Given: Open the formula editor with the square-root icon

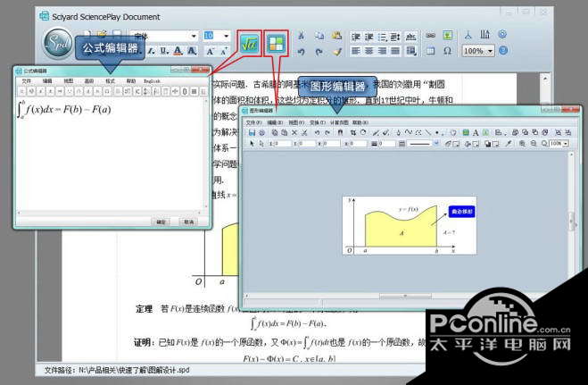Looking at the screenshot, I should pyautogui.click(x=250, y=44).
